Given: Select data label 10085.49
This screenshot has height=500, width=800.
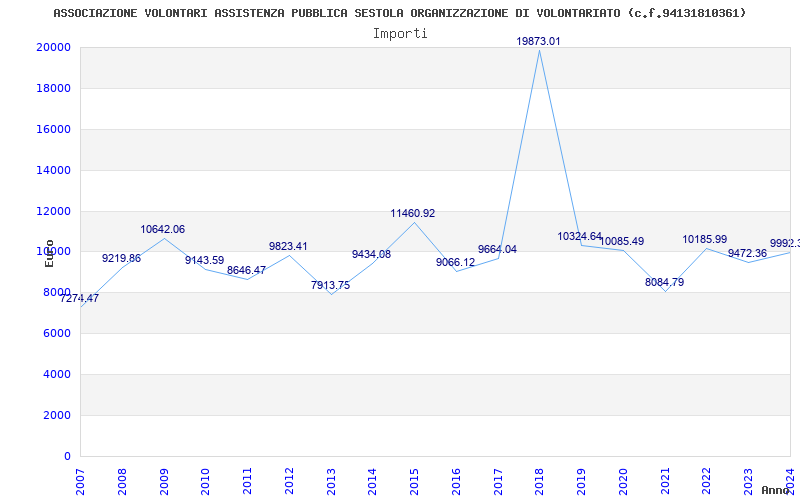Looking at the screenshot, I should click(621, 241).
